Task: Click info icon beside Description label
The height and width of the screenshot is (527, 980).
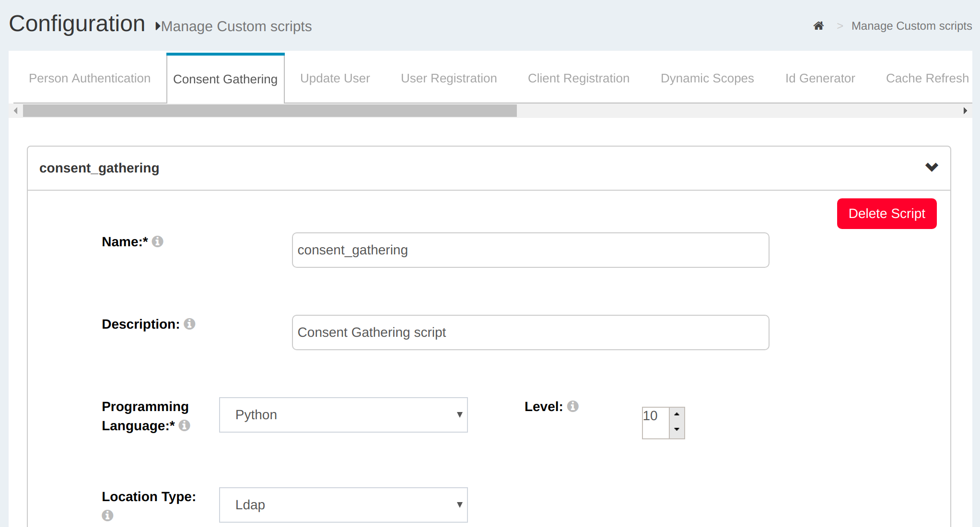Action: tap(189, 324)
